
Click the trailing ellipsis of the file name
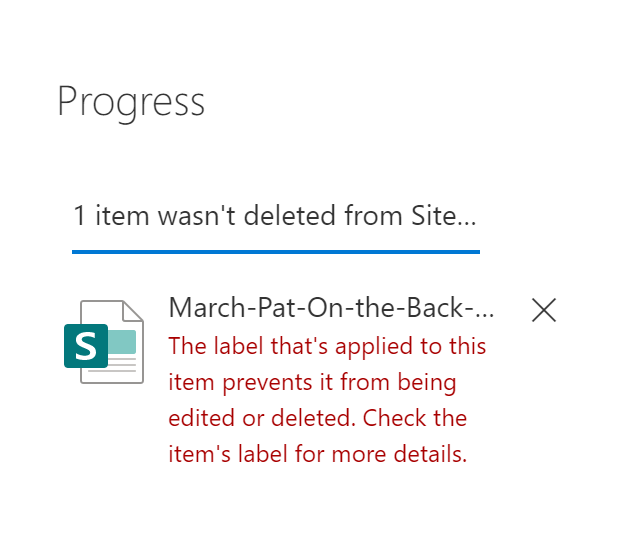pos(485,310)
